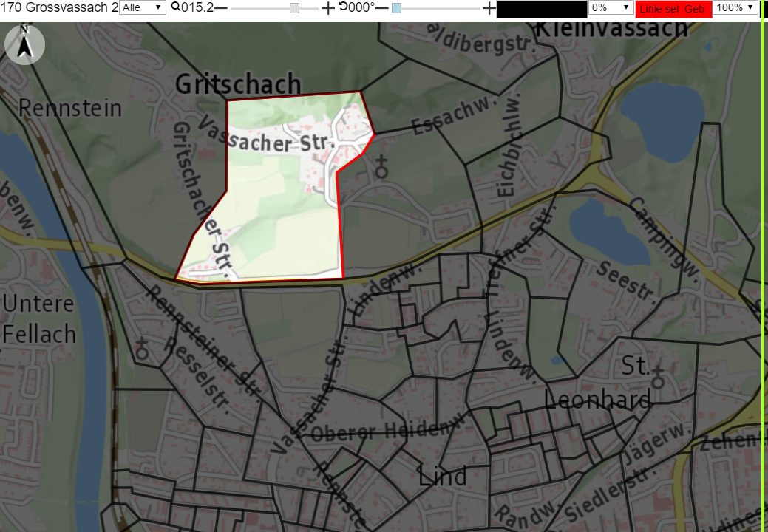Increase rotation with the plus icon
768x532 pixels.
[x=489, y=8]
